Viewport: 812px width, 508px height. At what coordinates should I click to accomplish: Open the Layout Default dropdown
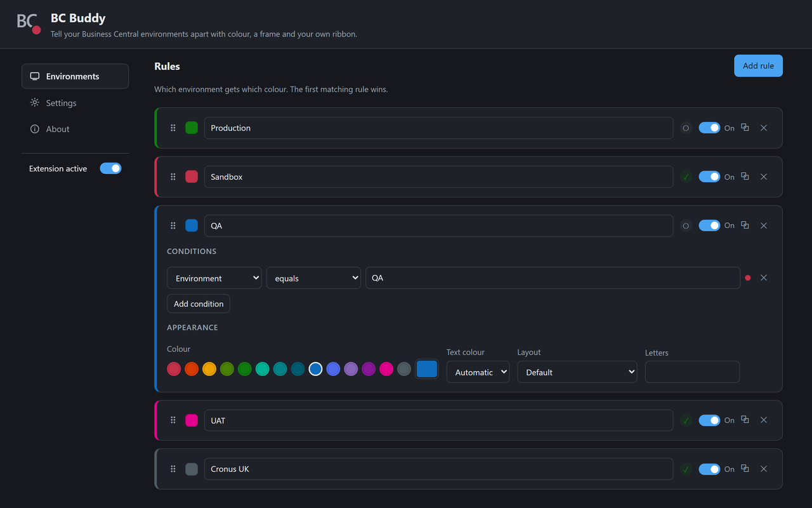pos(577,372)
